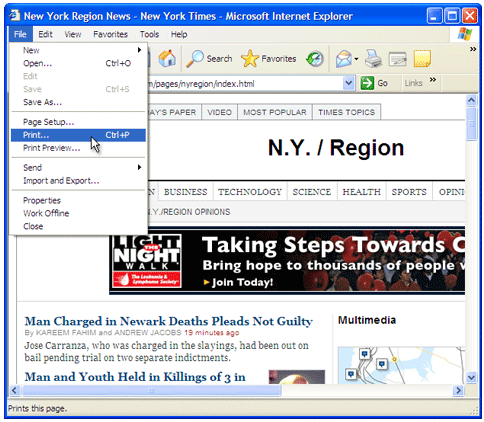Click the horizontal scrollbar left arrow

pyautogui.click(x=14, y=390)
